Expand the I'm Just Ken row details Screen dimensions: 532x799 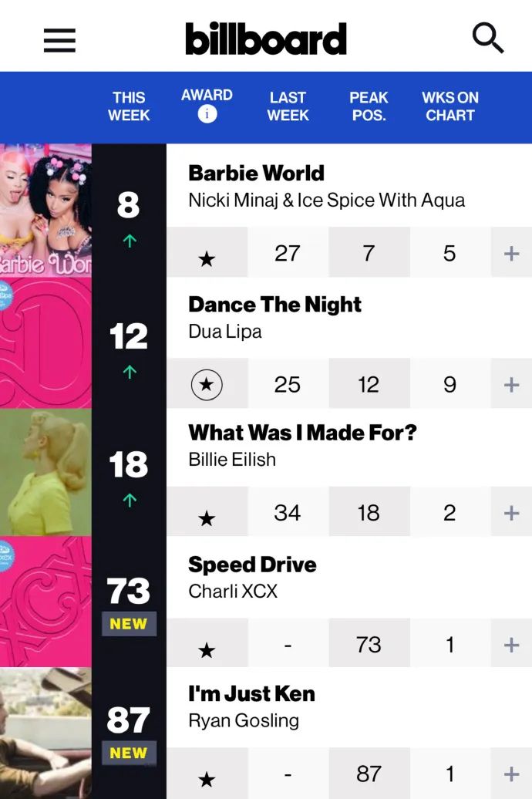511,774
